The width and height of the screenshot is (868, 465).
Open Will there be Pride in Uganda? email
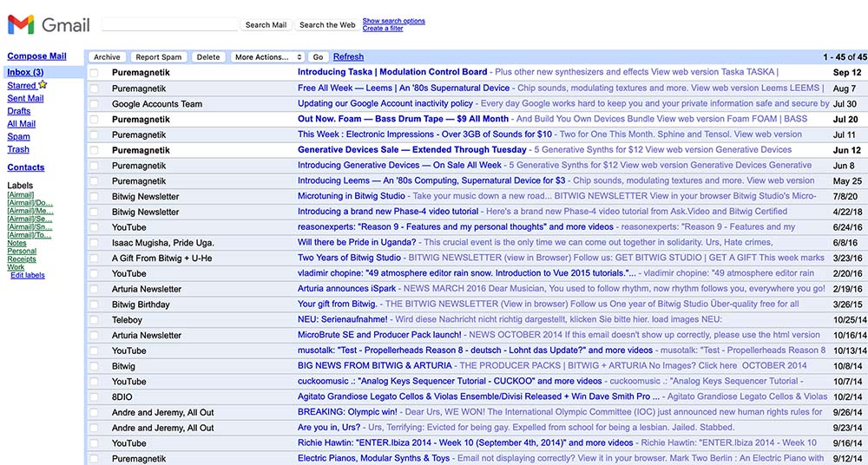[x=357, y=242]
